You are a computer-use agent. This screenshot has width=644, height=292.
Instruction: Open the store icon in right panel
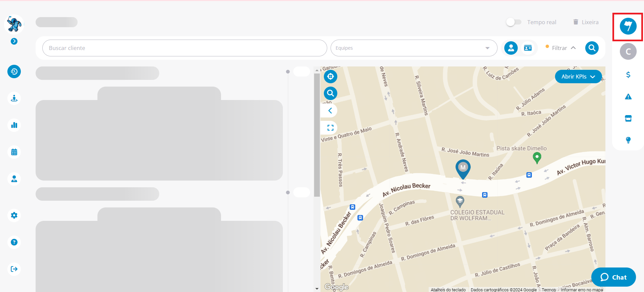coord(628,118)
